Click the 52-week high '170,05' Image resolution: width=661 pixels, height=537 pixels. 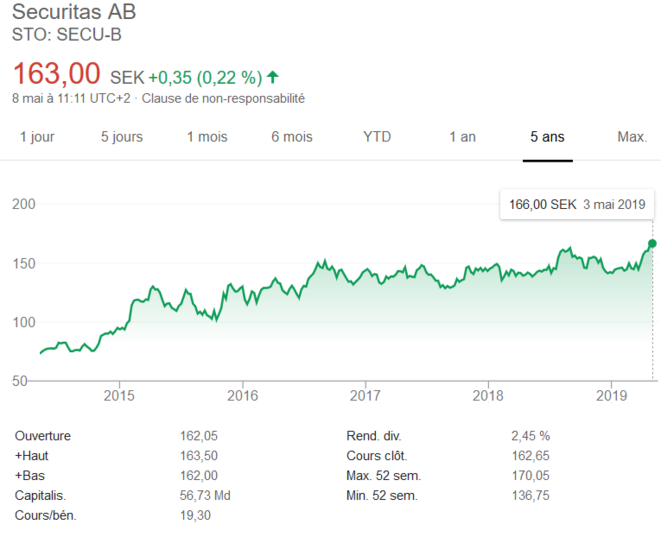click(x=530, y=475)
